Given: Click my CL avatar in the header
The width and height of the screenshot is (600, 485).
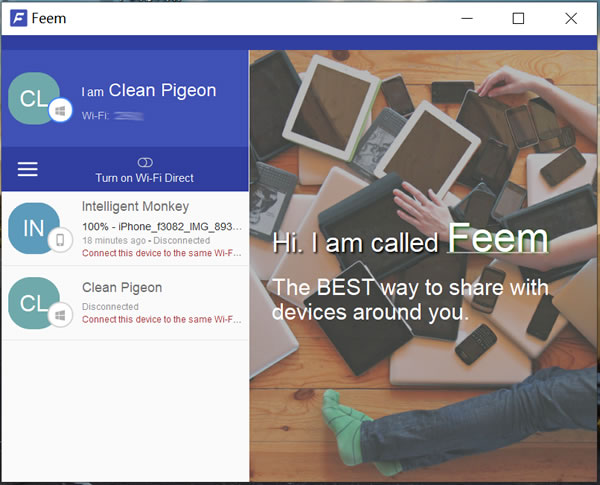Looking at the screenshot, I should [x=34, y=98].
